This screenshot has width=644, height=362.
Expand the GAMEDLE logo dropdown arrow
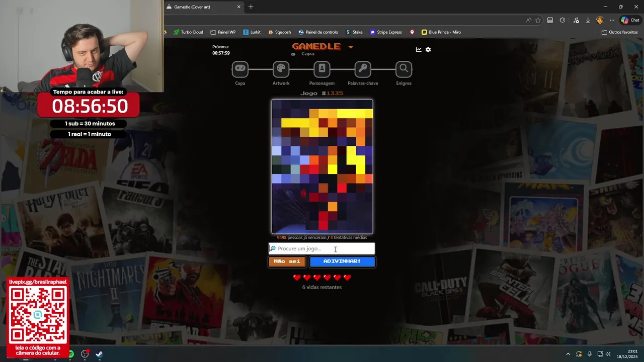pyautogui.click(x=351, y=47)
